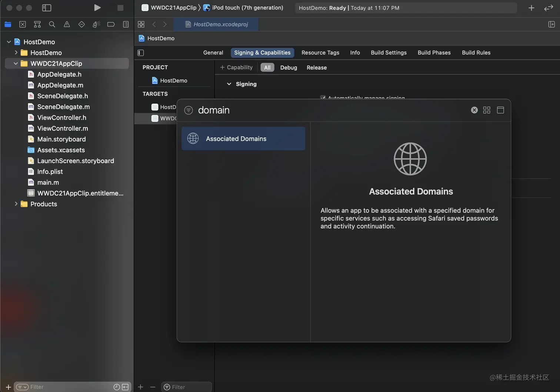
Task: Switch to the Signing & Capabilities tab
Action: (262, 53)
